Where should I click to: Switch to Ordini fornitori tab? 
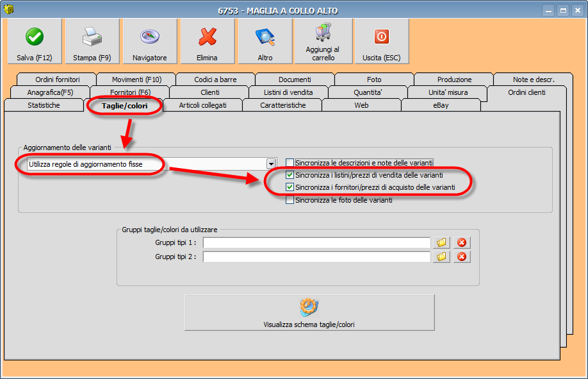point(58,80)
